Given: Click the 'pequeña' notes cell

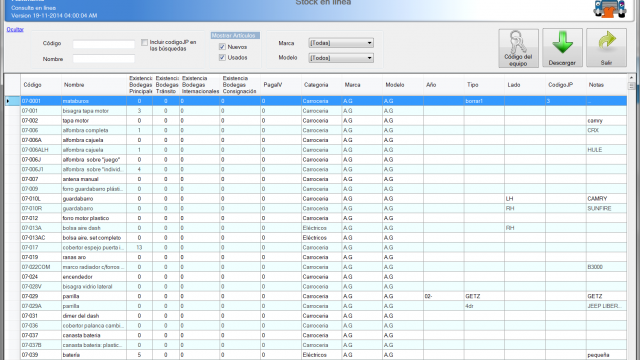Looking at the screenshot, I should tap(607, 355).
